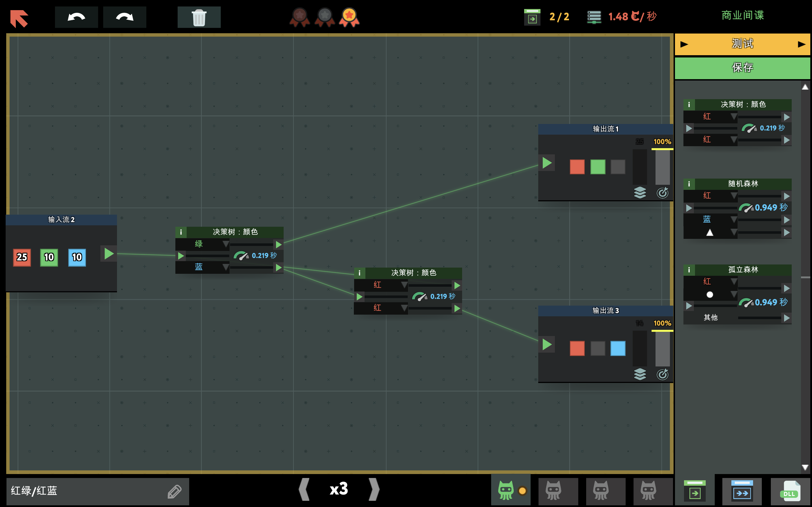Click the undo arrow button
Screen dimensions: 812x507
click(76, 17)
